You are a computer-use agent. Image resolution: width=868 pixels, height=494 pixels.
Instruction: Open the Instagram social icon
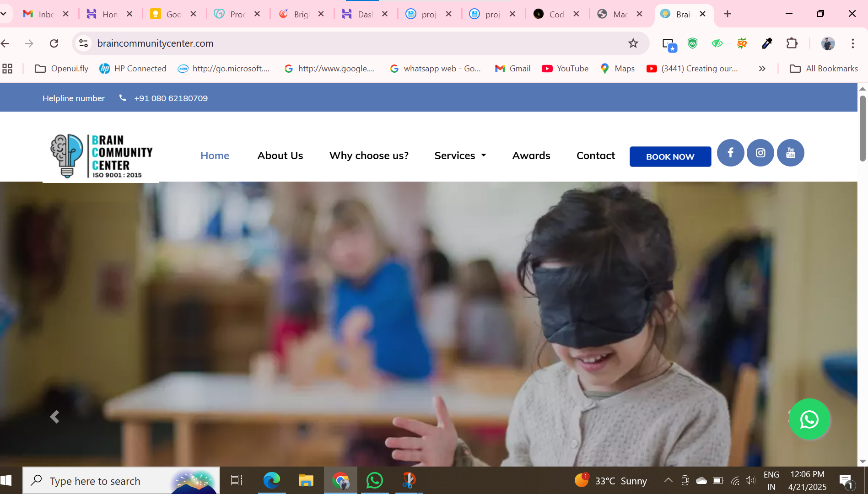coord(760,153)
